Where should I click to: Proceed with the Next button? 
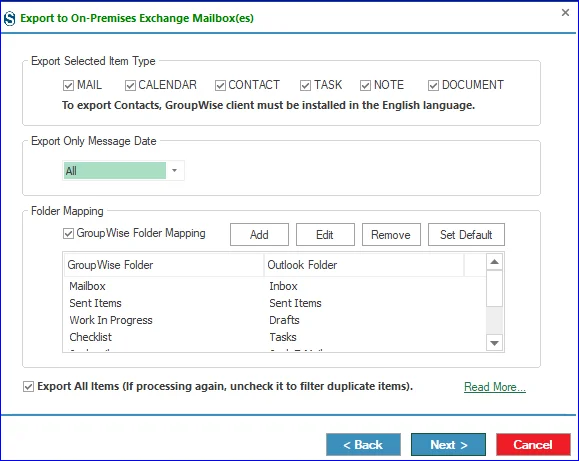[x=448, y=445]
